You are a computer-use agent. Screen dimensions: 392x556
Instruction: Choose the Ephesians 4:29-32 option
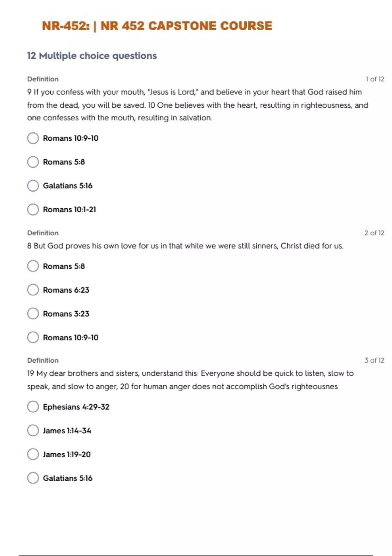click(33, 407)
